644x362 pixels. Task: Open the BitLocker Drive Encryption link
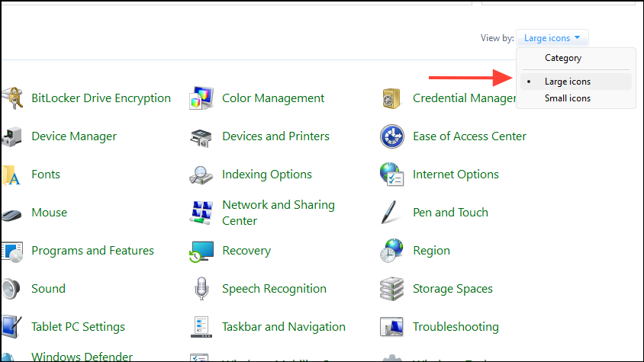point(101,98)
